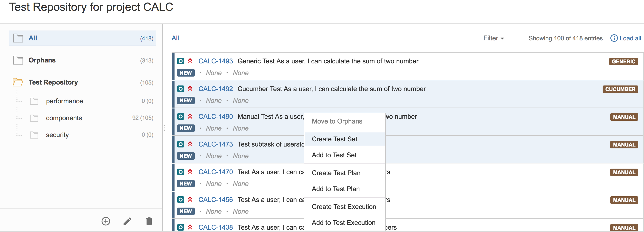Click the Orphans folder icon

pos(18,60)
